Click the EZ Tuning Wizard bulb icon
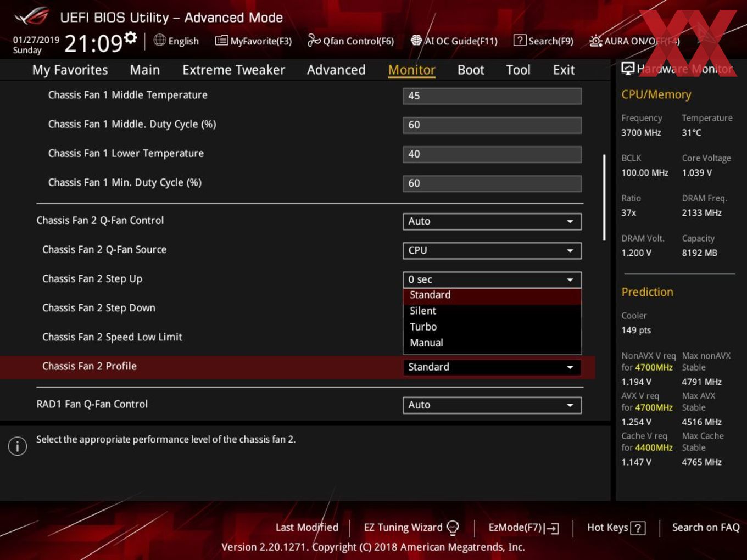747x560 pixels. tap(453, 528)
